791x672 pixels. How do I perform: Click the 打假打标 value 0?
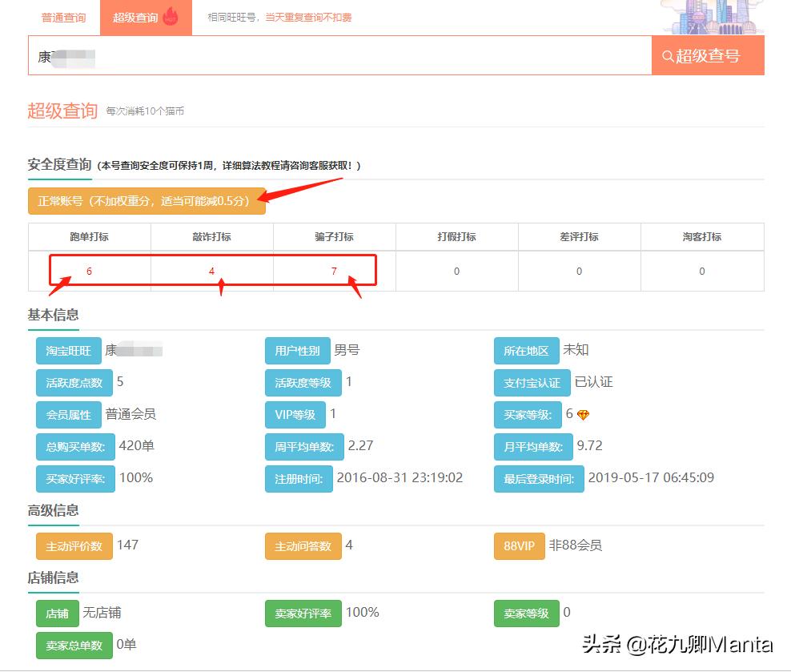click(x=456, y=272)
